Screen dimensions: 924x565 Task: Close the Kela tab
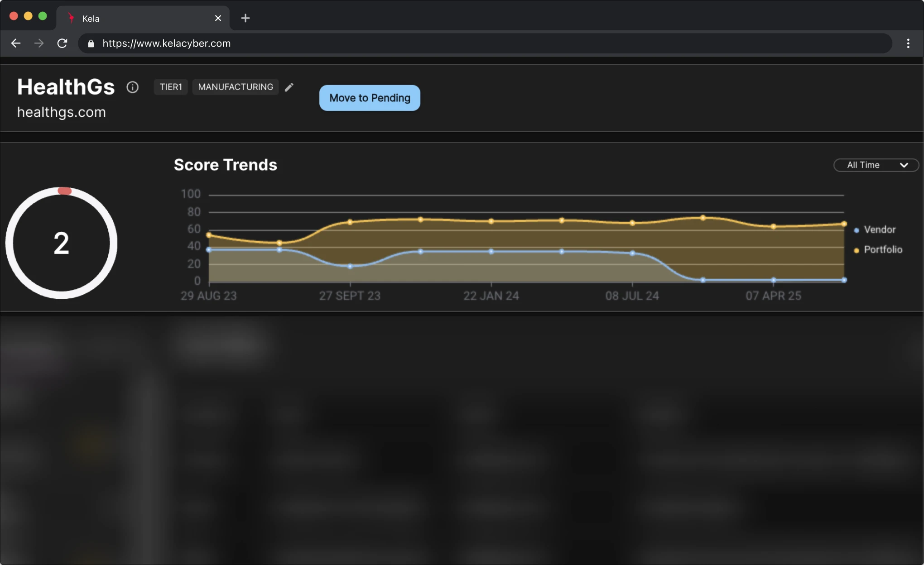[218, 18]
